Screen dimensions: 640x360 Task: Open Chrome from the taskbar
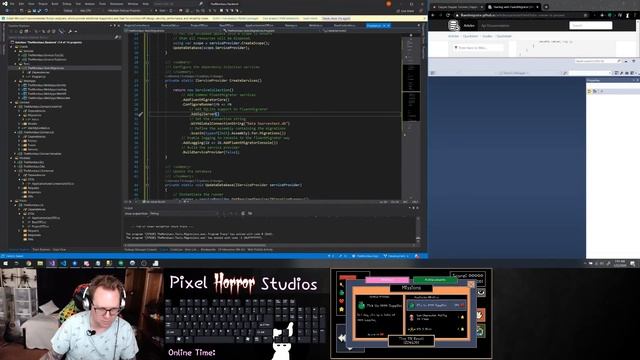29,264
